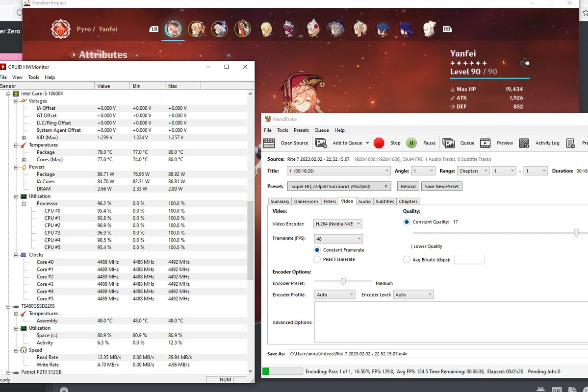Image resolution: width=588 pixels, height=392 pixels.
Task: Click the Clocks icon in HWMonitor tree
Action: [x=24, y=255]
